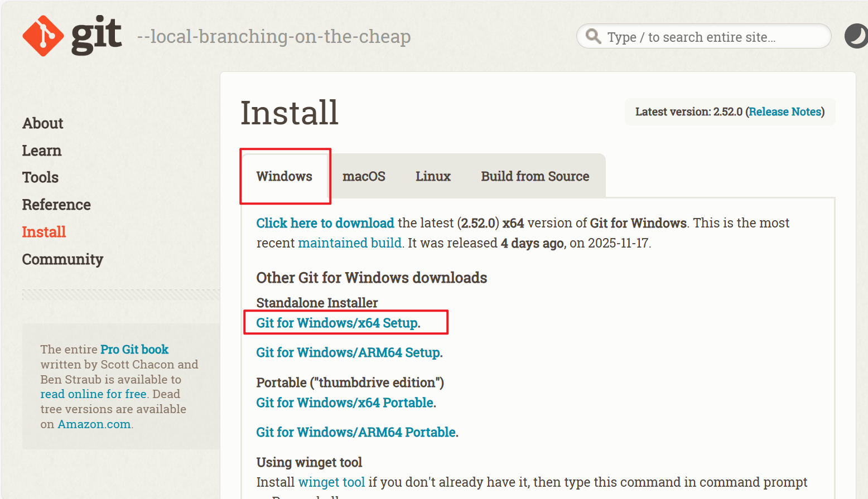Click the 'Other Git for Windows downloads' heading
This screenshot has height=499, width=868.
[x=372, y=278]
